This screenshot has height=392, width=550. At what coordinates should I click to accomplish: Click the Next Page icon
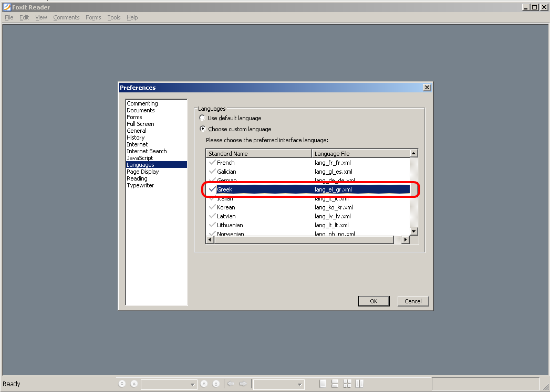(x=204, y=384)
